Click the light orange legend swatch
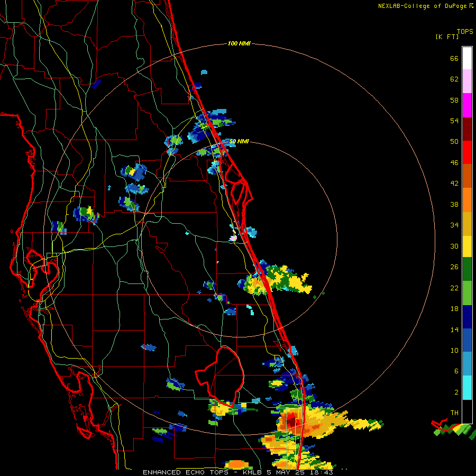 point(467,200)
